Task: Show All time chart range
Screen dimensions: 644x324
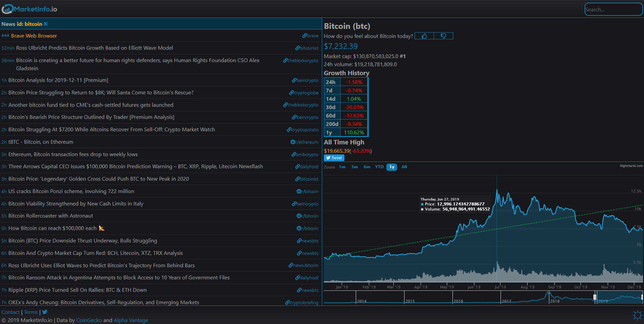Action: click(404, 167)
